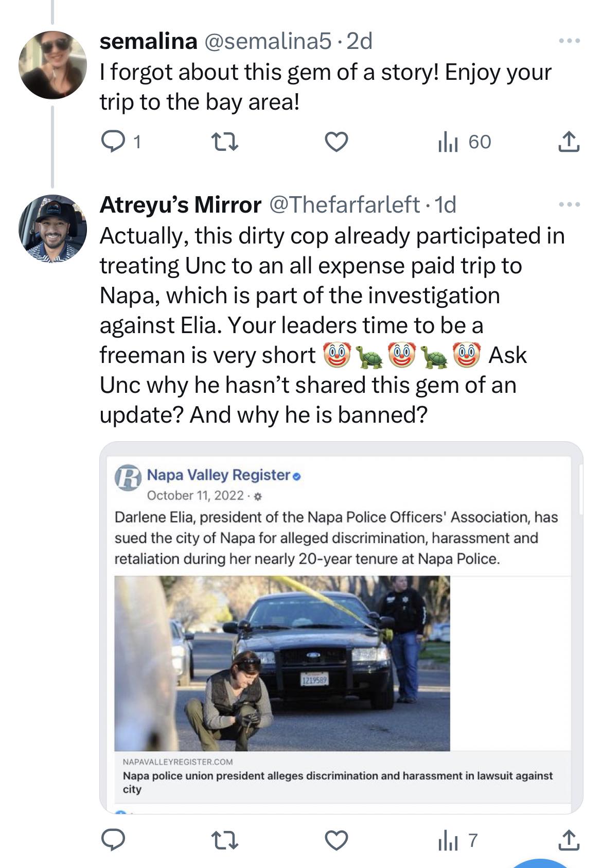Viewport: 602px width, 868px height.
Task: Open more options for Atreyu's Mirror tweet
Action: (x=570, y=205)
